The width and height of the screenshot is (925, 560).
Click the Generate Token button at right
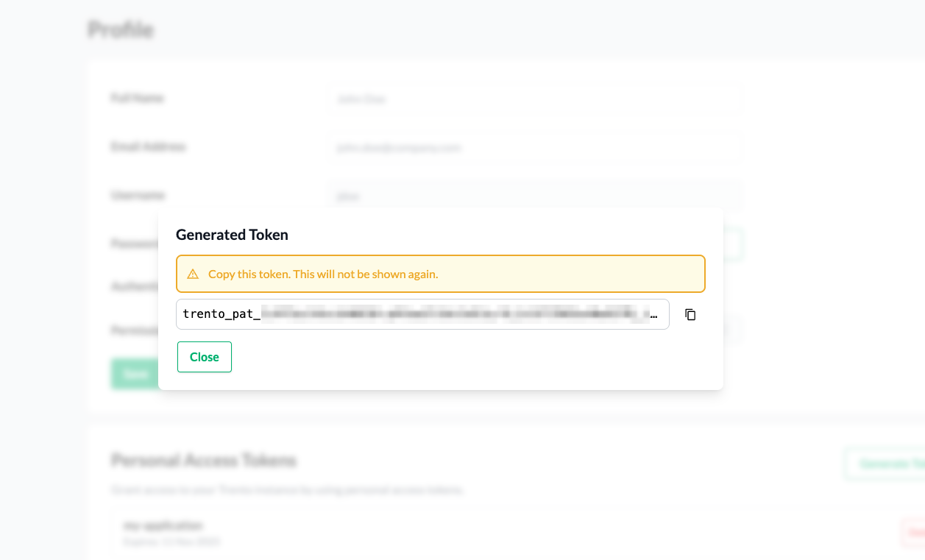pos(887,464)
